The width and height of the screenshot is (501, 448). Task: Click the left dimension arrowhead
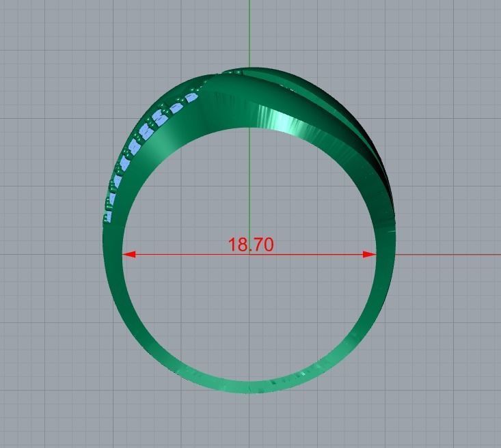129,255
